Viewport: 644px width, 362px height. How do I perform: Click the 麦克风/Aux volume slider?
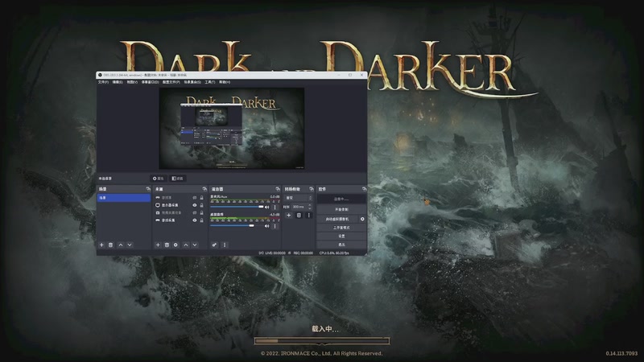point(237,208)
